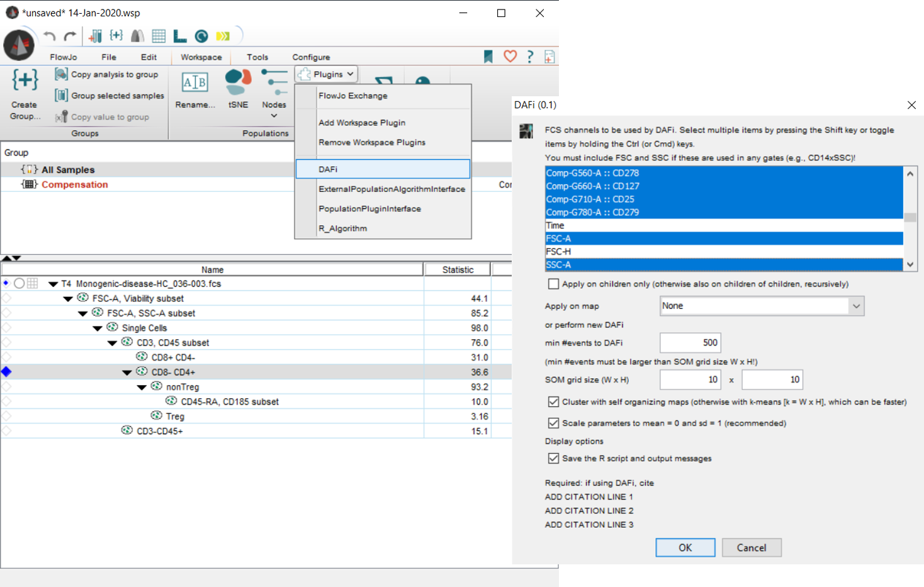
Task: Open the Plugins dropdown menu
Action: 327,74
